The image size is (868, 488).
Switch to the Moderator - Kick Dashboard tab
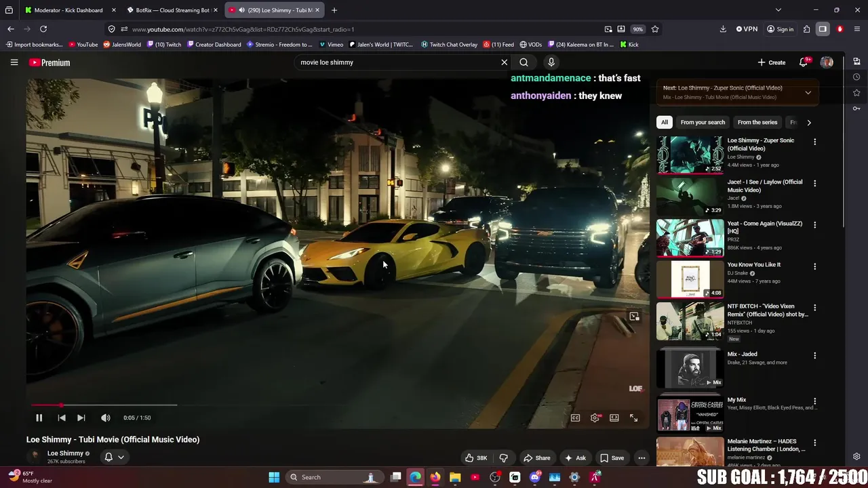[68, 10]
